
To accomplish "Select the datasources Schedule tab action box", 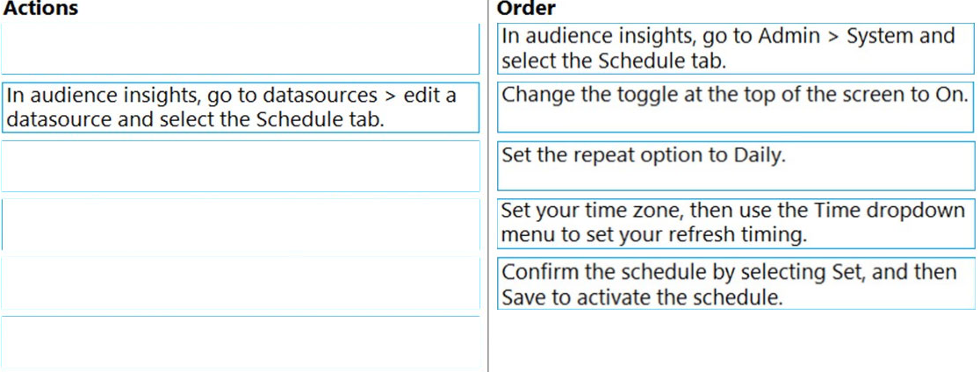I will tap(240, 107).
